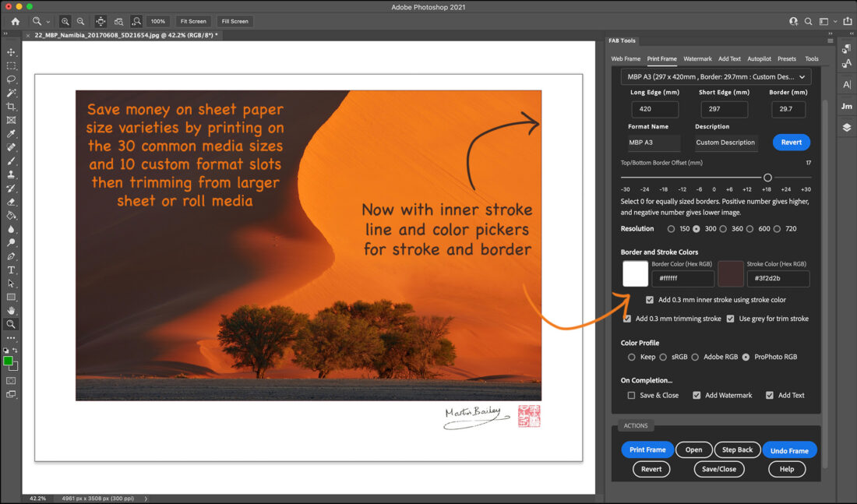Click the Undo Frame button
This screenshot has height=504, width=857.
click(789, 450)
